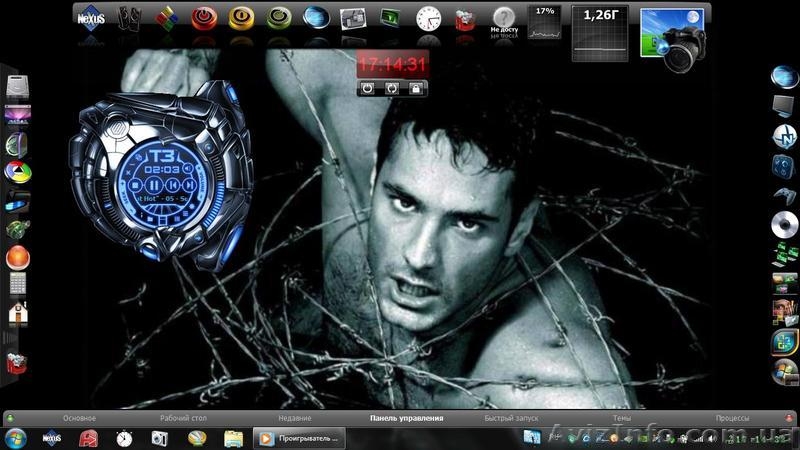Open the orange sphere icon in left dock
Image resolution: width=800 pixels, height=450 pixels.
[18, 257]
